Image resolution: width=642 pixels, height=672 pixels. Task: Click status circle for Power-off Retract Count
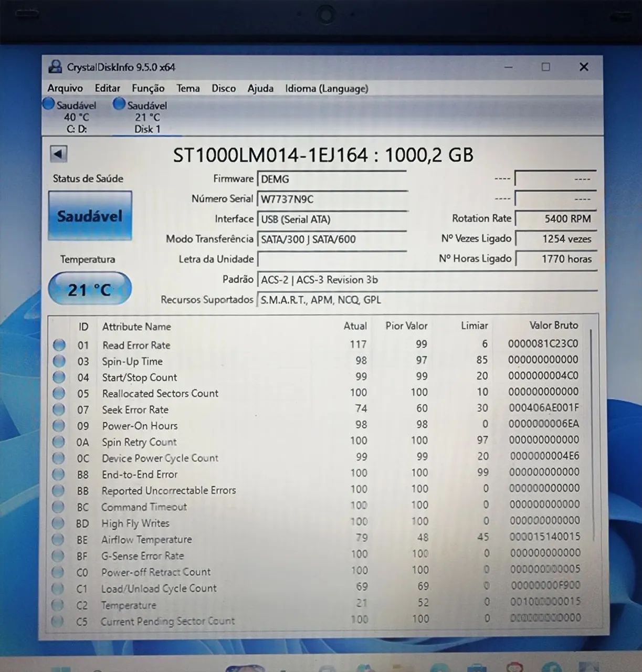pyautogui.click(x=58, y=572)
